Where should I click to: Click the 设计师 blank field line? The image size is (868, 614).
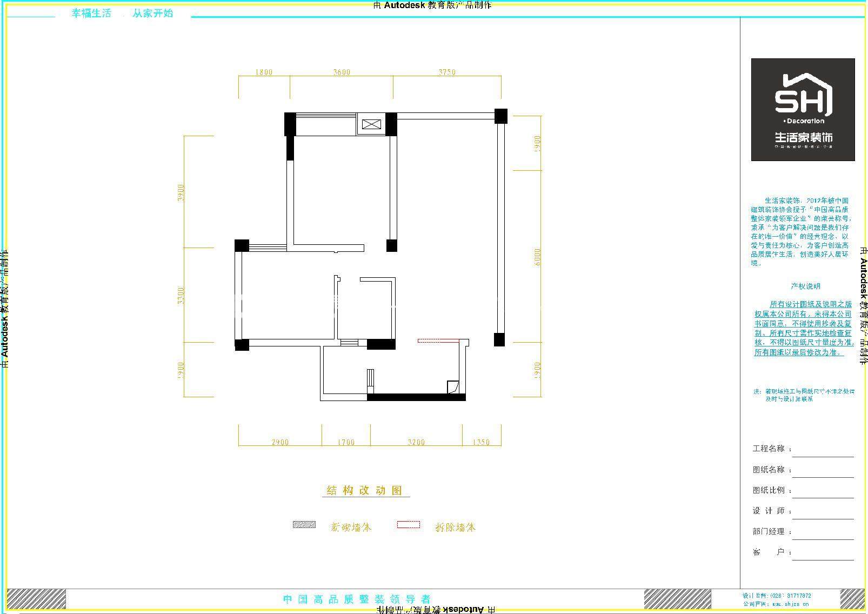(x=823, y=515)
